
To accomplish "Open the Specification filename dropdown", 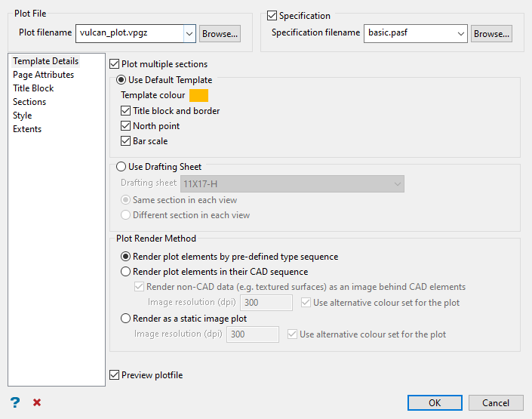I will [x=460, y=33].
